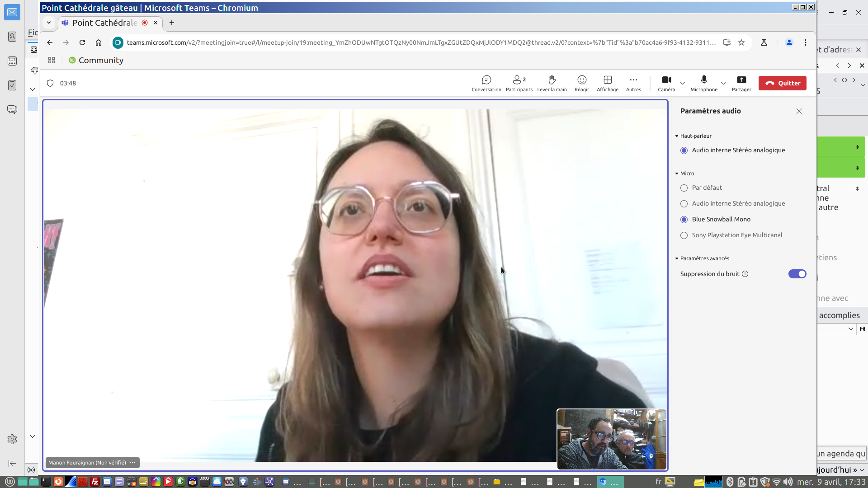Open the Autres more actions menu

(x=633, y=83)
